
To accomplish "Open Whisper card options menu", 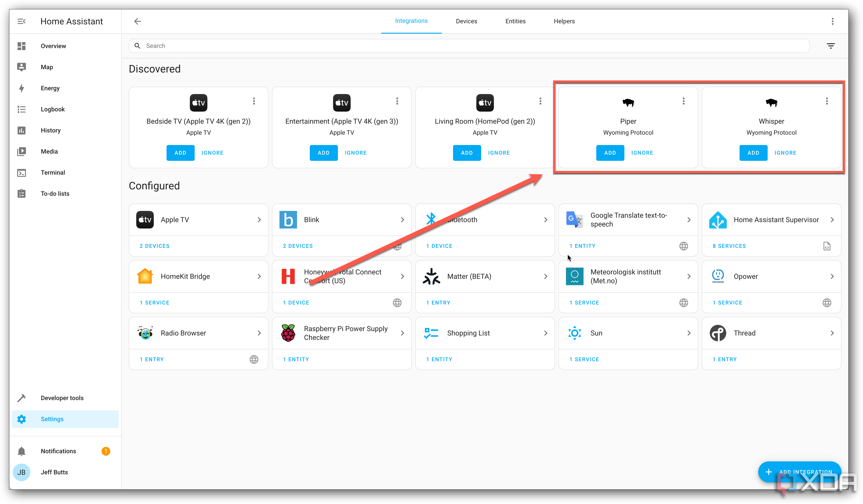I will point(826,101).
